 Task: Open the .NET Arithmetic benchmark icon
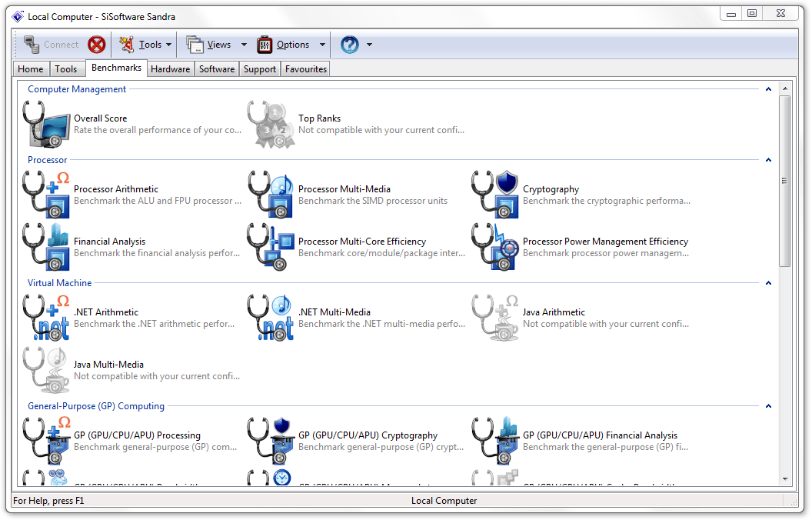pyautogui.click(x=46, y=318)
